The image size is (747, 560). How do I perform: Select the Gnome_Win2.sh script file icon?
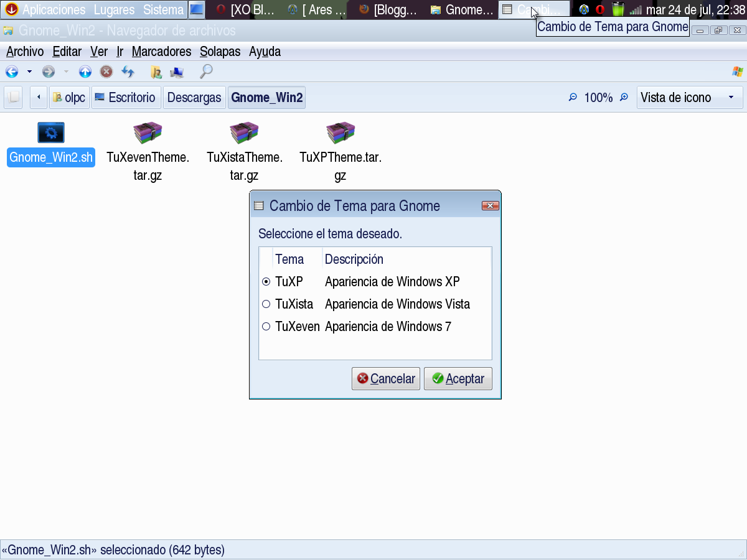coord(51,133)
